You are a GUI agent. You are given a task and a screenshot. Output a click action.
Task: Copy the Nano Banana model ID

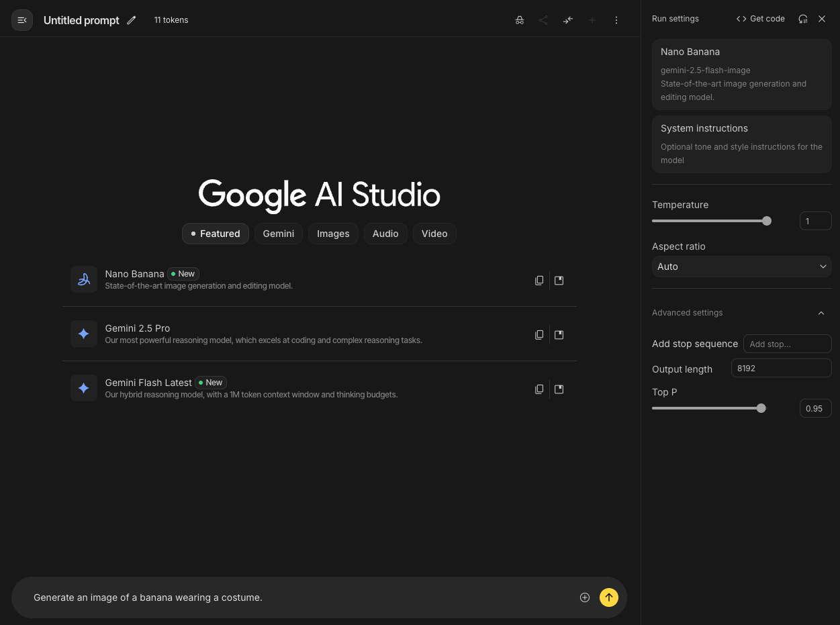(539, 281)
